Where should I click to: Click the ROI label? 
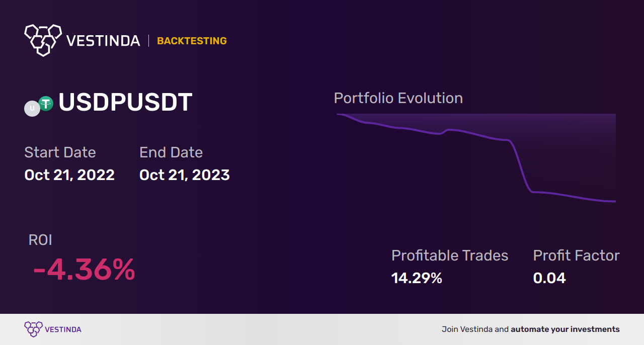(40, 240)
